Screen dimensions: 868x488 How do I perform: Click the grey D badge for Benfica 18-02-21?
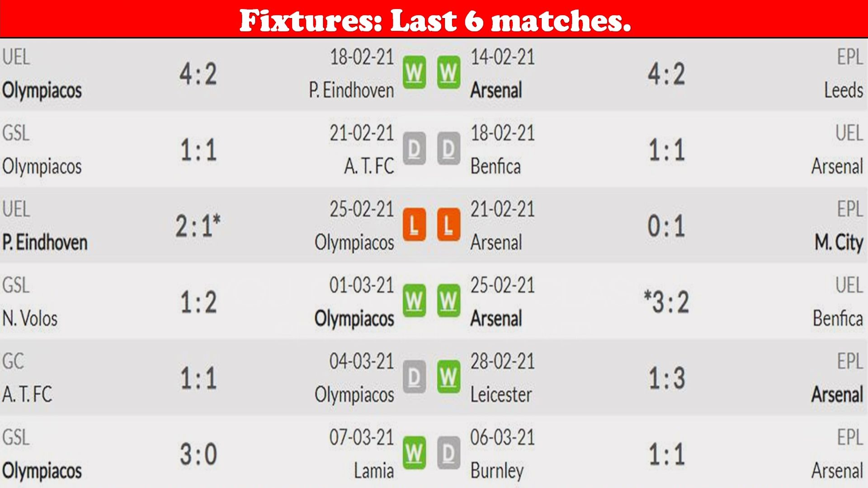pyautogui.click(x=448, y=148)
